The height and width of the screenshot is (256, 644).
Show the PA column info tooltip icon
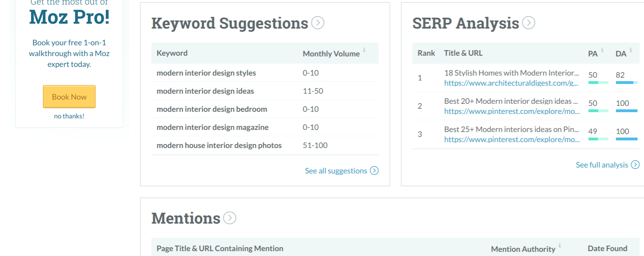tap(602, 50)
